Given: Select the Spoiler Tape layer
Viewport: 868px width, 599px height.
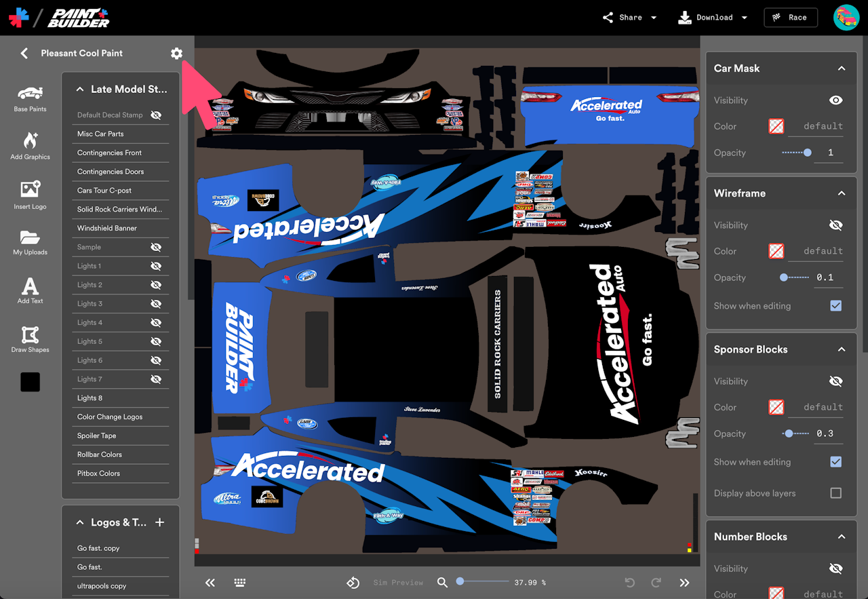Looking at the screenshot, I should tap(97, 436).
